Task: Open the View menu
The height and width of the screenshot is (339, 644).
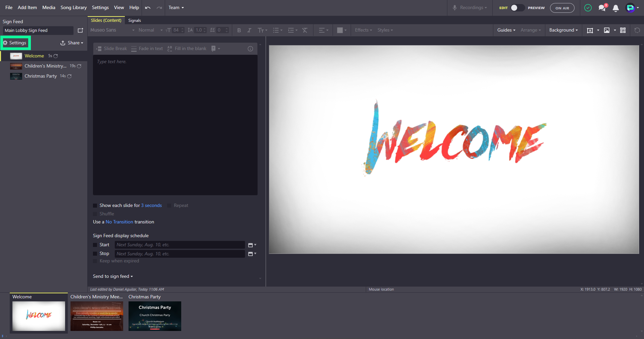Action: (x=119, y=7)
